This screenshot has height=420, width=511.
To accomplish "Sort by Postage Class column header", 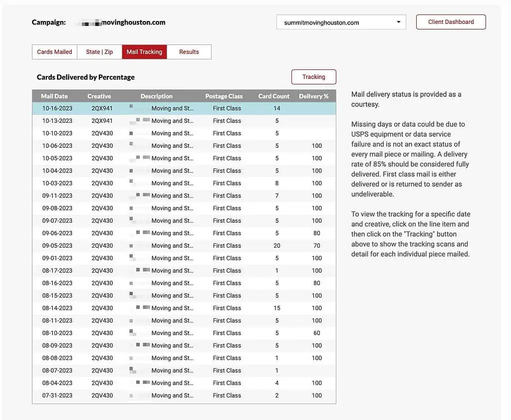I will (224, 96).
